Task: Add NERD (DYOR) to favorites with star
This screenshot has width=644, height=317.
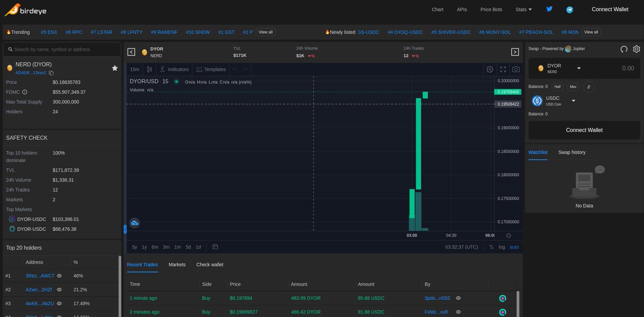Action: pos(114,68)
